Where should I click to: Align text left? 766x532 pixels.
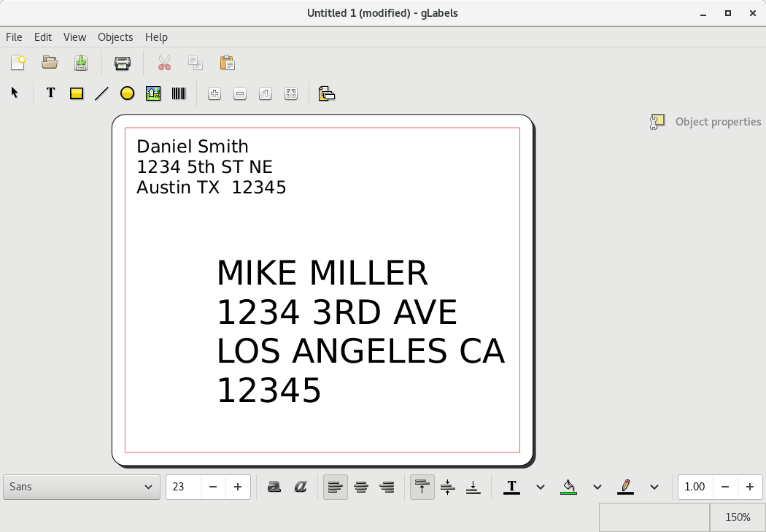(x=336, y=487)
